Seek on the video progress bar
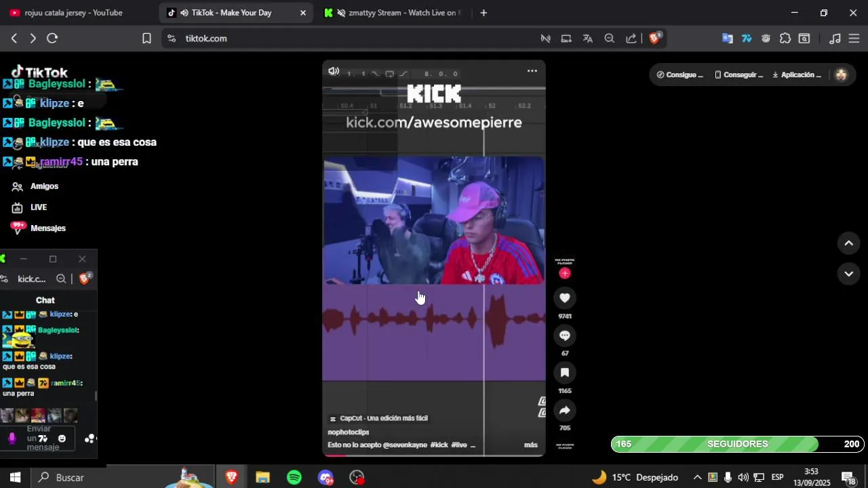The image size is (868, 488). coord(434,455)
